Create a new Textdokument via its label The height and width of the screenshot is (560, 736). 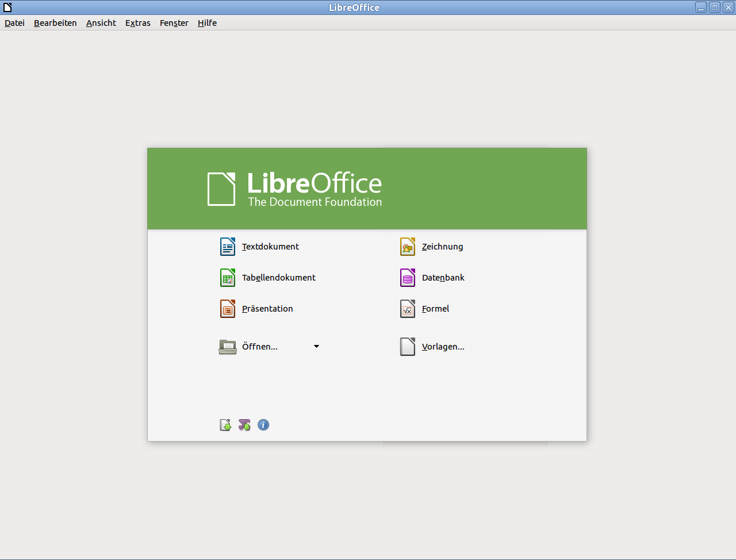tap(270, 247)
